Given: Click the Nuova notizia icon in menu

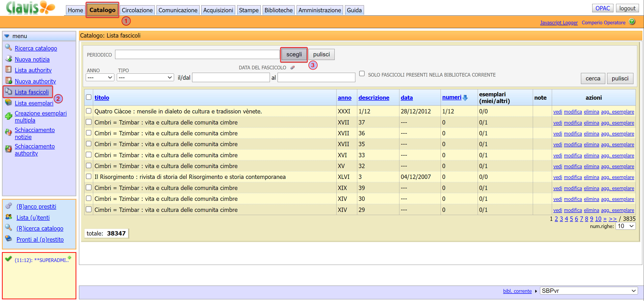Looking at the screenshot, I should tap(8, 59).
